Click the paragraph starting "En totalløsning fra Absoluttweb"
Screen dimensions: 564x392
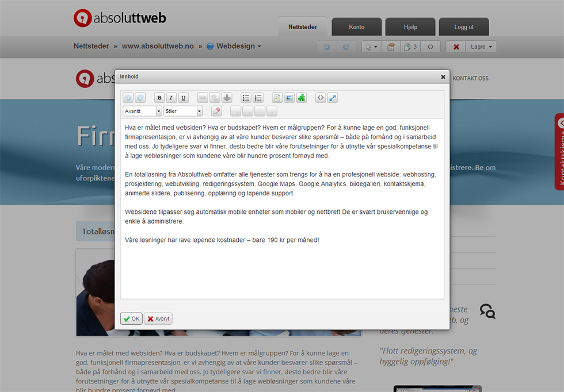click(281, 183)
